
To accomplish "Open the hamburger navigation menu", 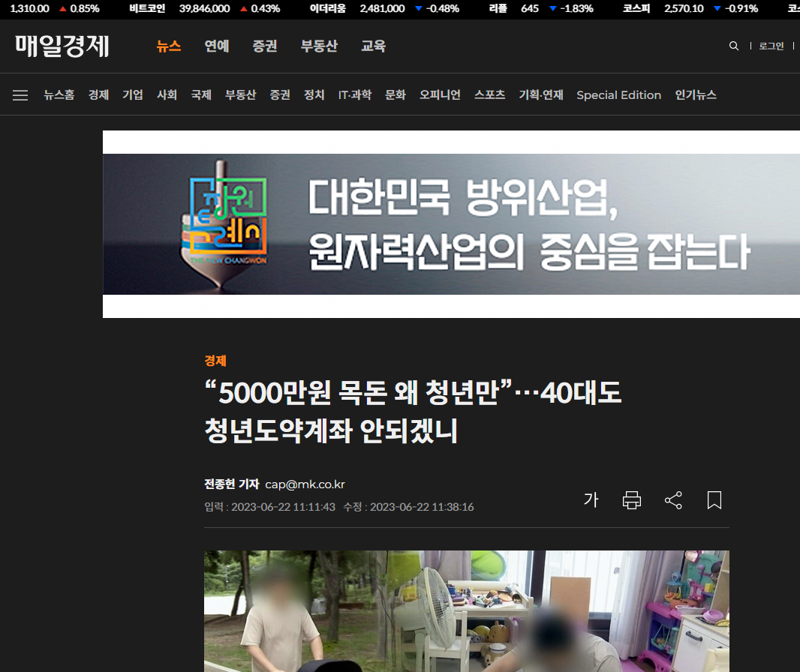I will click(20, 94).
